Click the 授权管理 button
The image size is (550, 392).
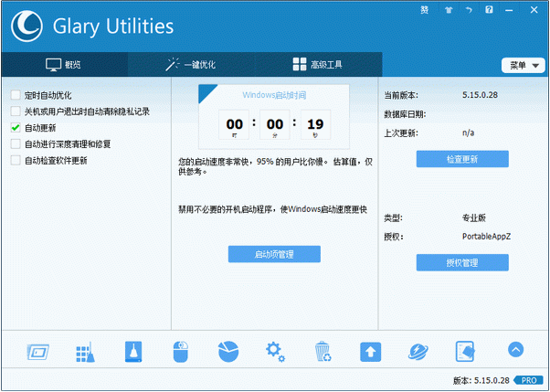(462, 263)
